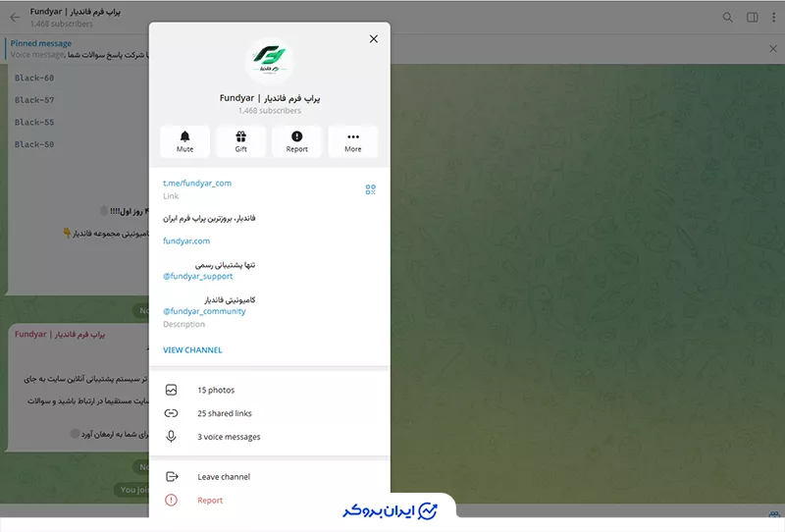Click the microphone voice messages icon

pyautogui.click(x=171, y=437)
